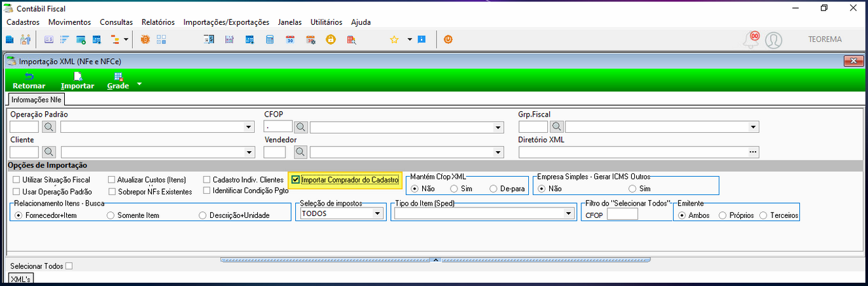Open the Importações/Exportações menu
Screen dimensions: 868x286
(x=226, y=22)
